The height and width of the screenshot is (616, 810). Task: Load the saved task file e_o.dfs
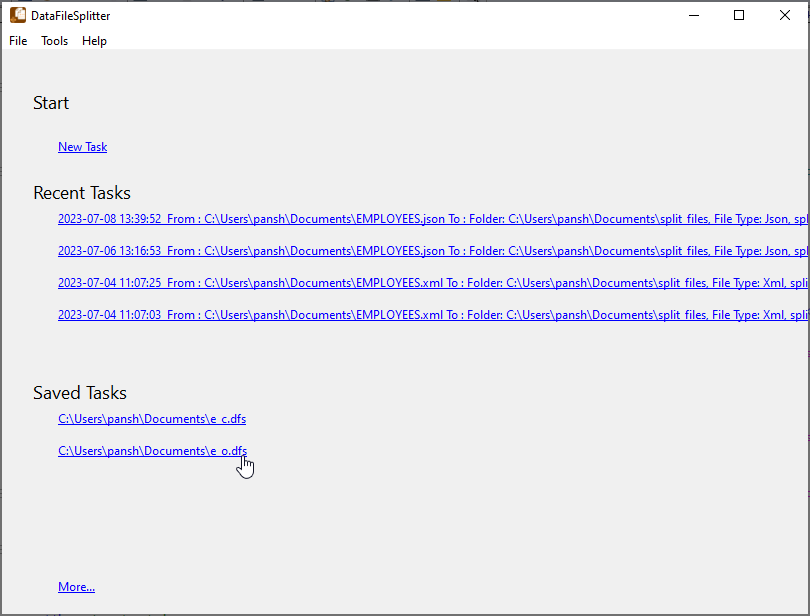pos(152,450)
